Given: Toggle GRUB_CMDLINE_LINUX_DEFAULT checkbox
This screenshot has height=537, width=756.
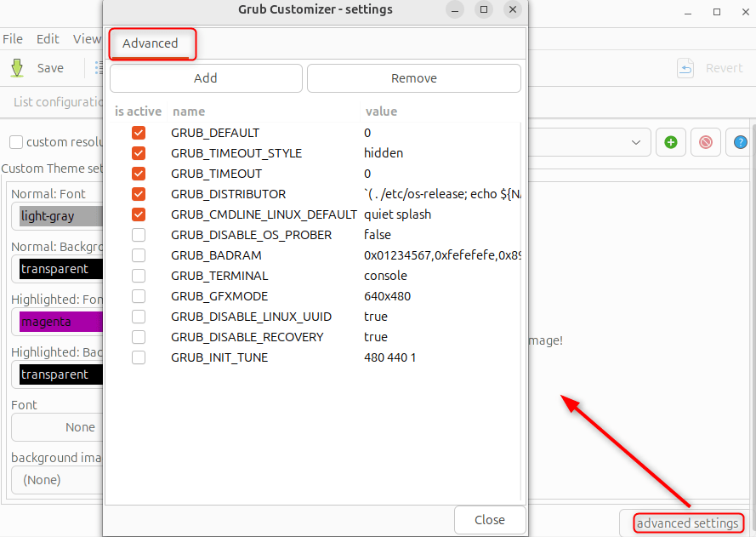Looking at the screenshot, I should point(139,214).
